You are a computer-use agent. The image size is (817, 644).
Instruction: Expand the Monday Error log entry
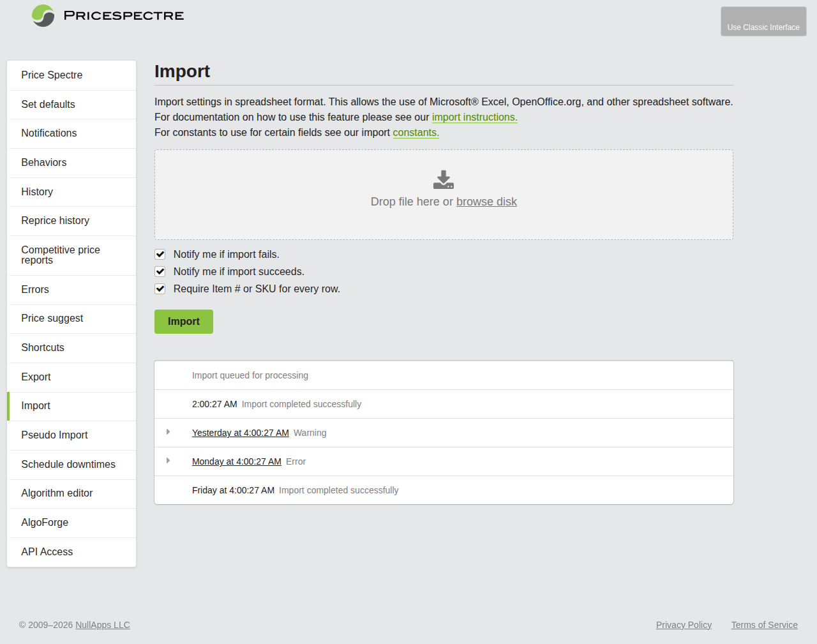169,461
